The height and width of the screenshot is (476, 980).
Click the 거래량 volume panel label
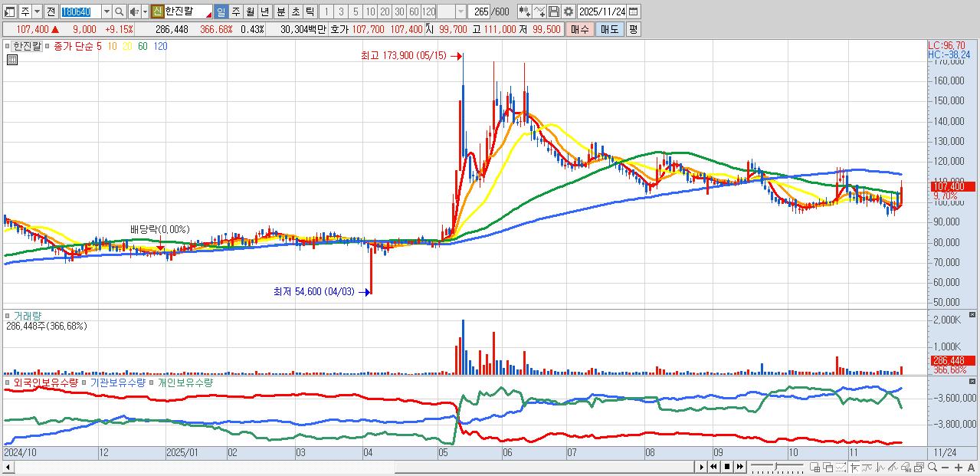(x=28, y=315)
